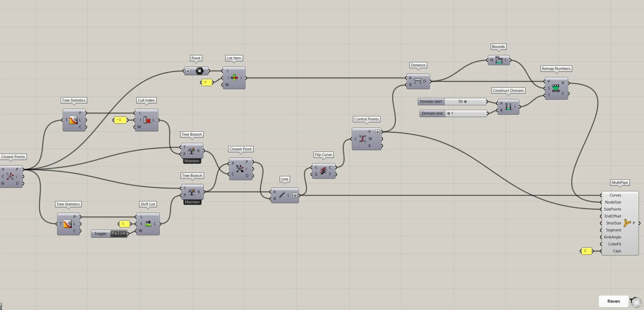Select the Control Points component icon
This screenshot has height=310, width=644.
362,139
